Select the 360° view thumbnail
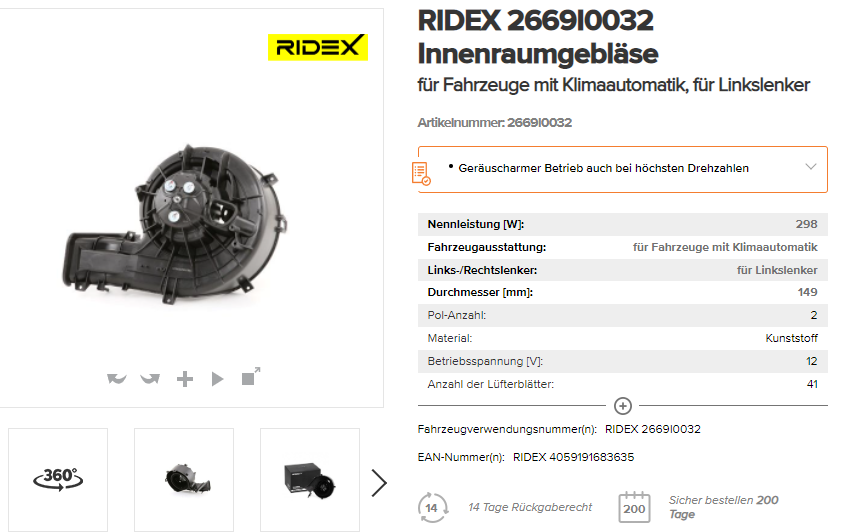Image resolution: width=841 pixels, height=532 pixels. pyautogui.click(x=58, y=479)
